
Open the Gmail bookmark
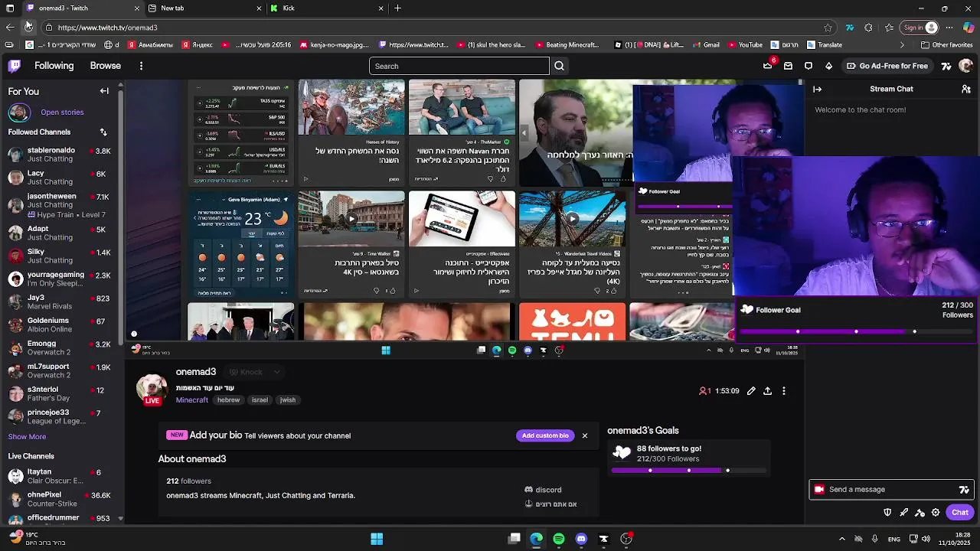(x=705, y=45)
